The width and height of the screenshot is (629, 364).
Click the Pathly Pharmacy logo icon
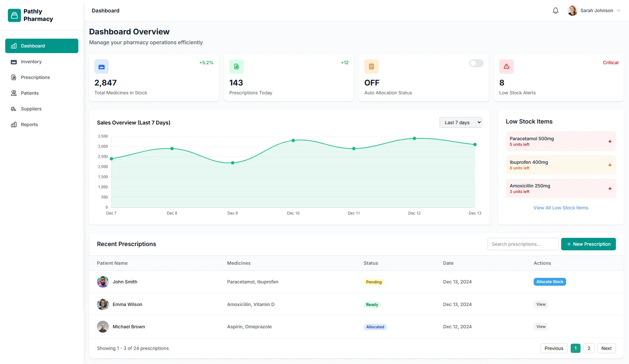coord(14,15)
